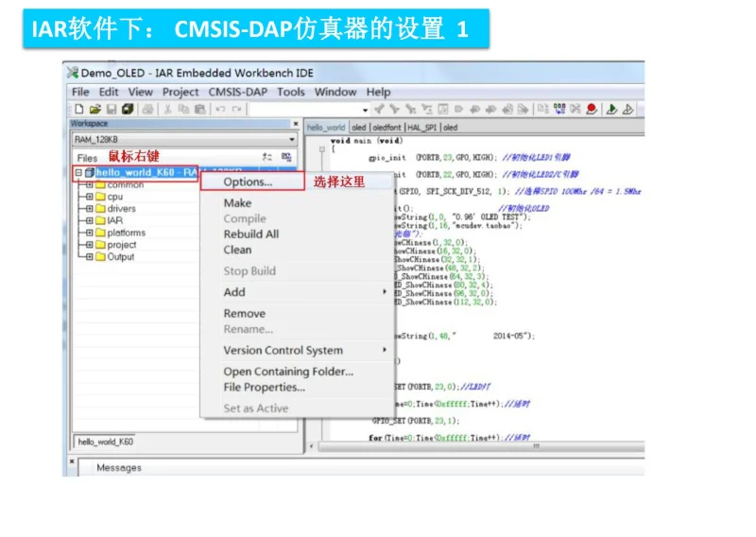
Task: Expand the platforms folder node
Action: 89,233
